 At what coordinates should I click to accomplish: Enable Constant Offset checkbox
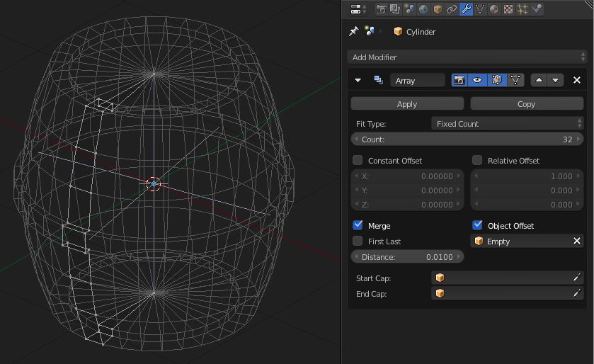358,160
